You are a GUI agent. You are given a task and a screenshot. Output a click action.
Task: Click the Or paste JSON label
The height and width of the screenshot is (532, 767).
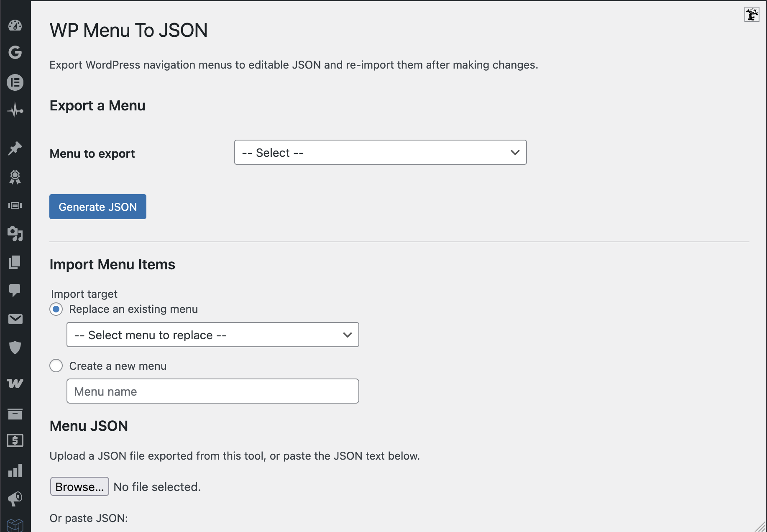pyautogui.click(x=89, y=518)
